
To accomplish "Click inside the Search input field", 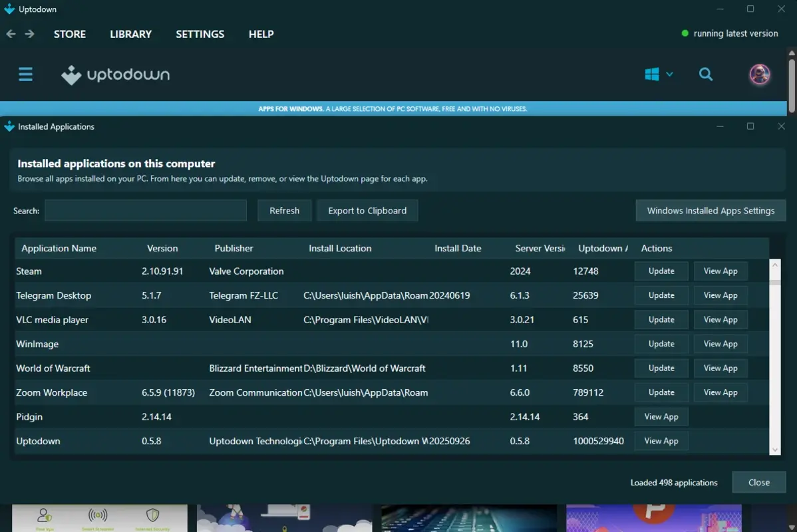I will tap(145, 210).
